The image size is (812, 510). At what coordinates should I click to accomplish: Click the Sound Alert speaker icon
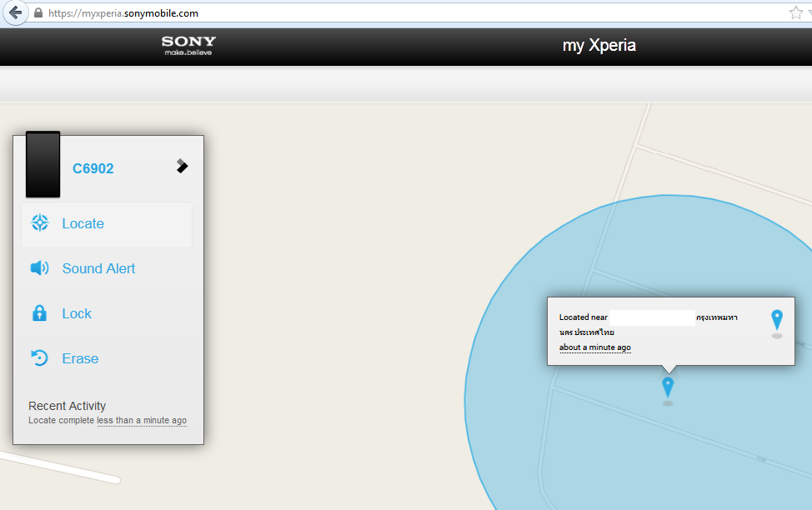pos(39,267)
